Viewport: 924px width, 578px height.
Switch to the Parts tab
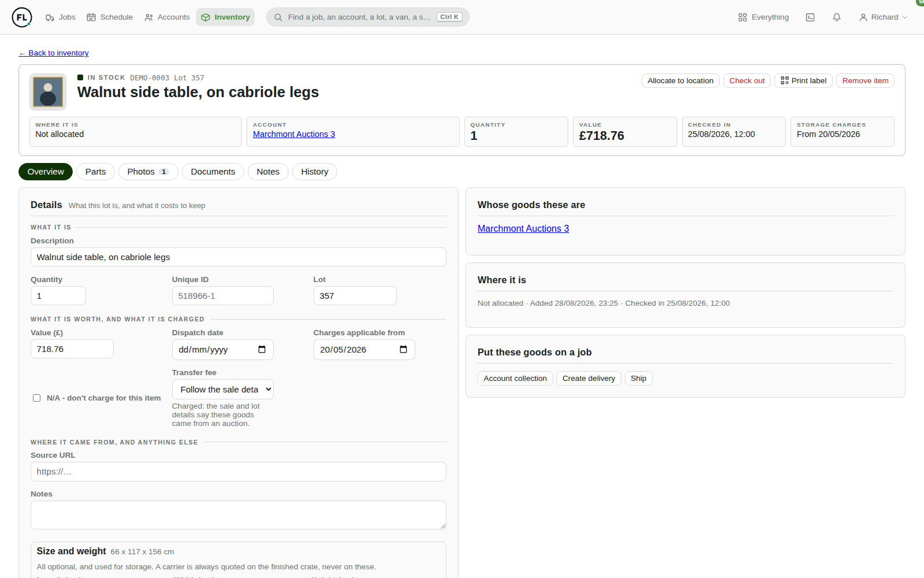[95, 172]
